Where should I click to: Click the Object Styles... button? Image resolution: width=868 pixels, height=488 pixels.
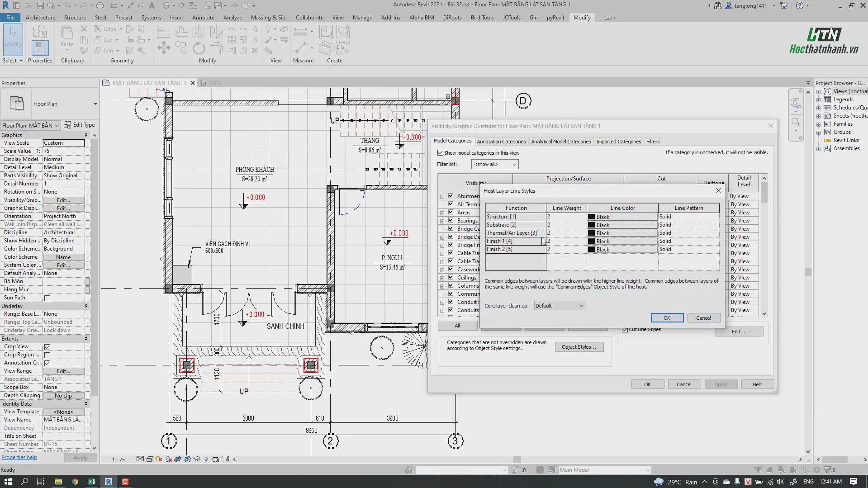579,347
